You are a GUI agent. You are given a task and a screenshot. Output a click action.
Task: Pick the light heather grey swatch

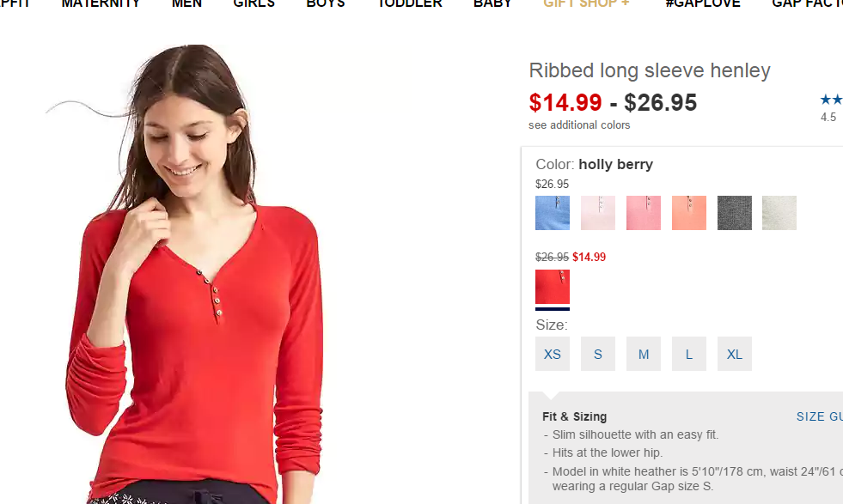(x=779, y=213)
